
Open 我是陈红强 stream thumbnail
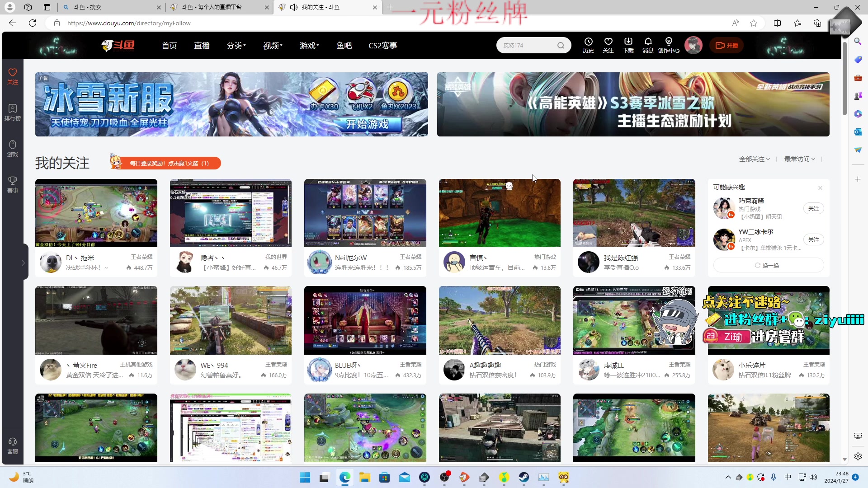634,213
